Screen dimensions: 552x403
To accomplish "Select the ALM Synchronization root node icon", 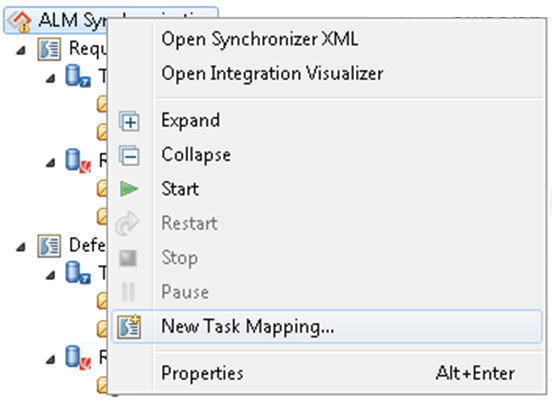I will (x=20, y=21).
